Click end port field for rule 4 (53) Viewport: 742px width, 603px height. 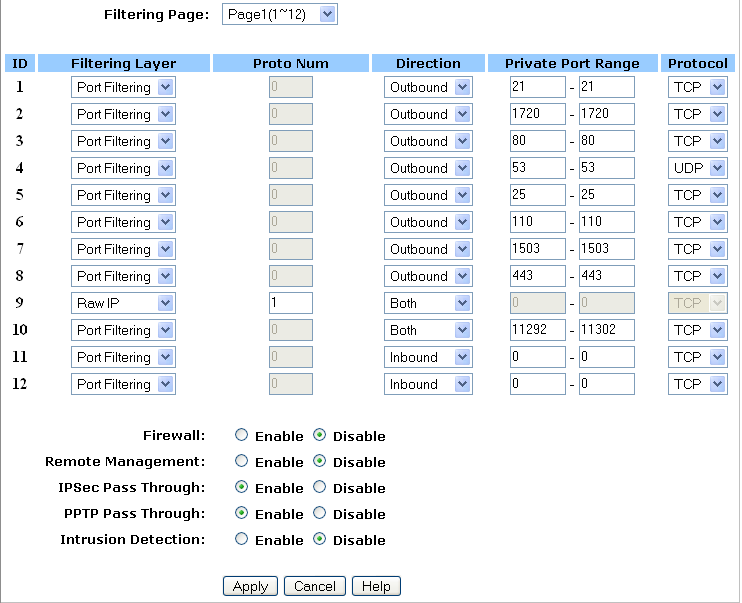click(x=607, y=168)
